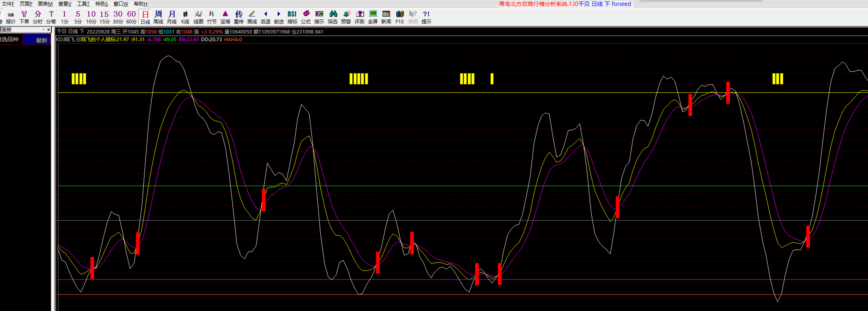Viewport: 868px width, 311px height.
Task: Show the 宝塔 tower chart style
Action: point(225,18)
